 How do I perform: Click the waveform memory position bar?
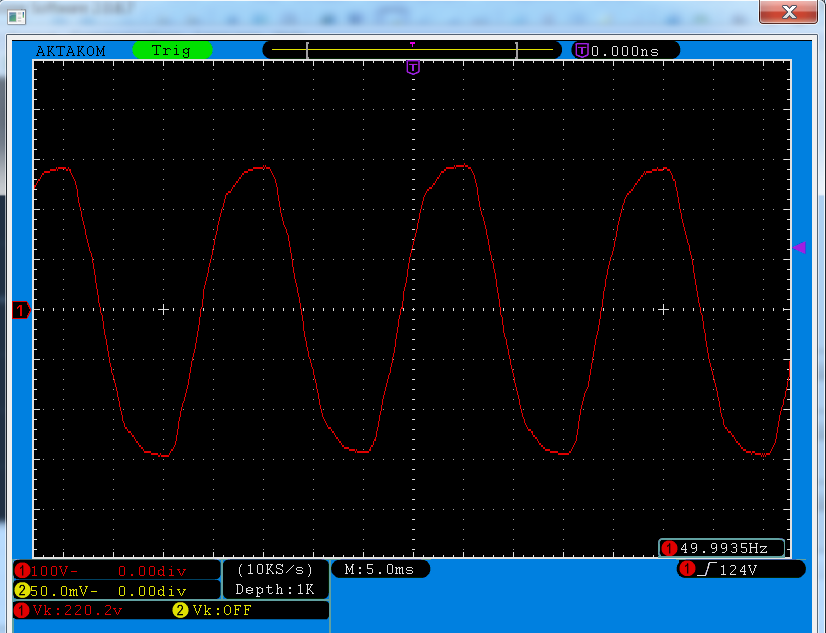click(x=412, y=50)
